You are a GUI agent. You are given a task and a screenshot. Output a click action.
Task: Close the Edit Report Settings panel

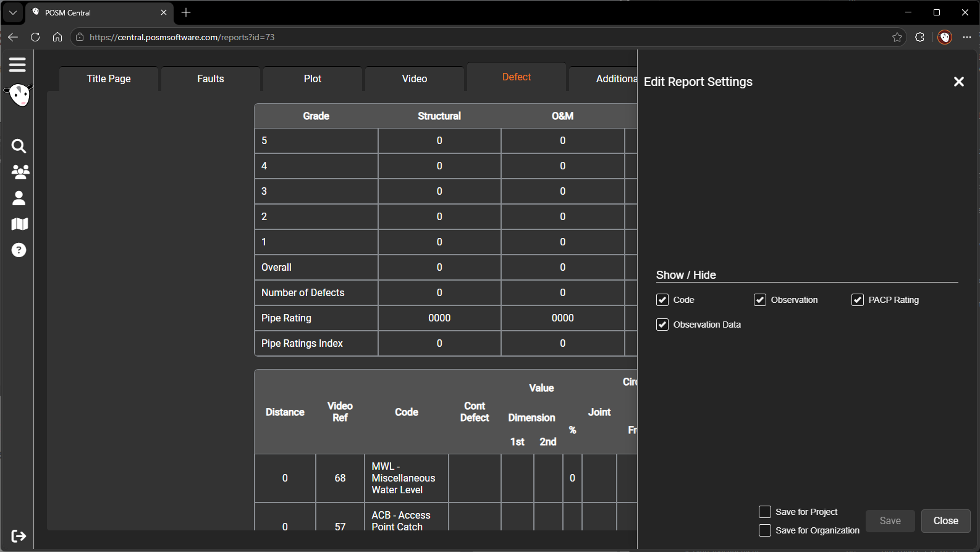click(x=959, y=82)
